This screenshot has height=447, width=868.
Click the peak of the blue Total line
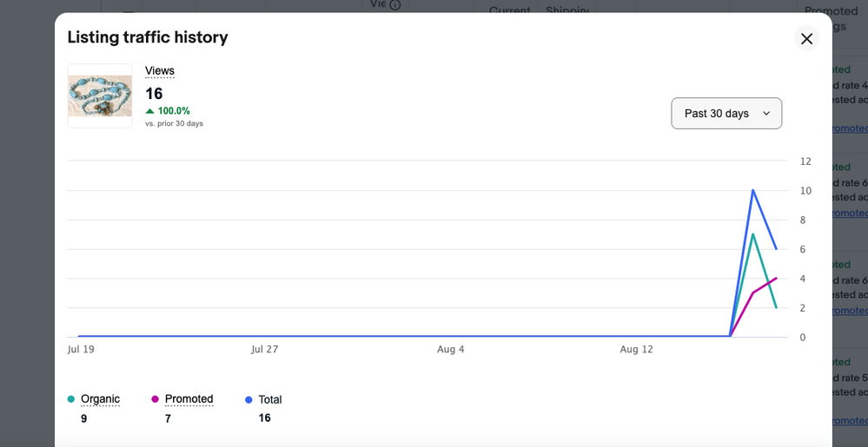click(752, 190)
